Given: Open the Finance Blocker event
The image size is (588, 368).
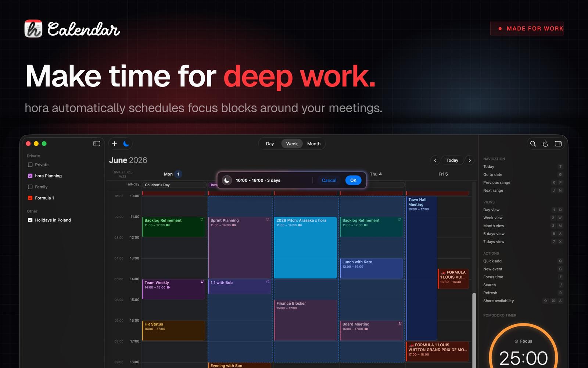Looking at the screenshot, I should (305, 321).
